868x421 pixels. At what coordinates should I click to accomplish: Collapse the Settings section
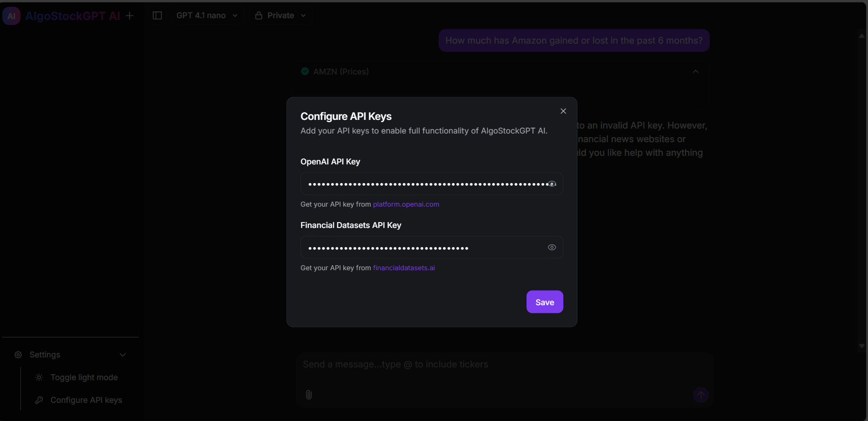tap(123, 355)
